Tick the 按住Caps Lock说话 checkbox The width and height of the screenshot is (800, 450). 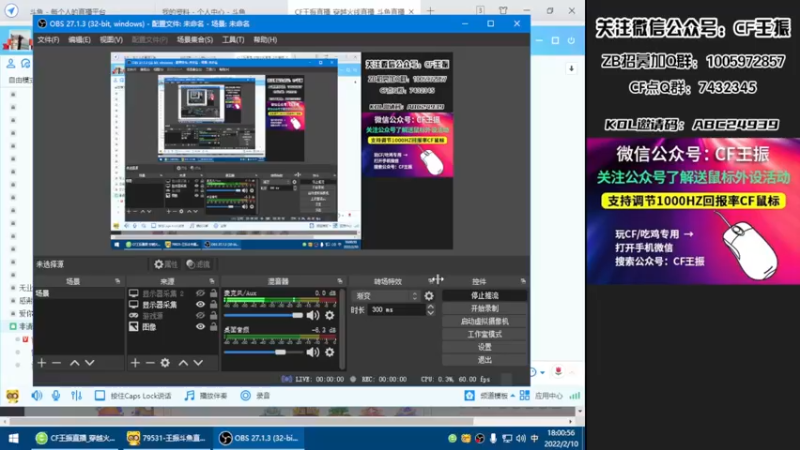point(100,395)
